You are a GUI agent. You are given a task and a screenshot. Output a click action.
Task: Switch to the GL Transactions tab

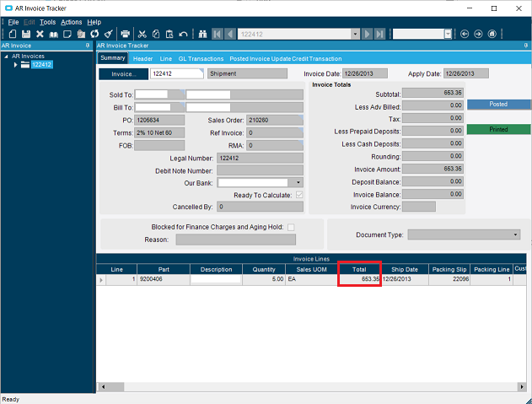pos(201,59)
